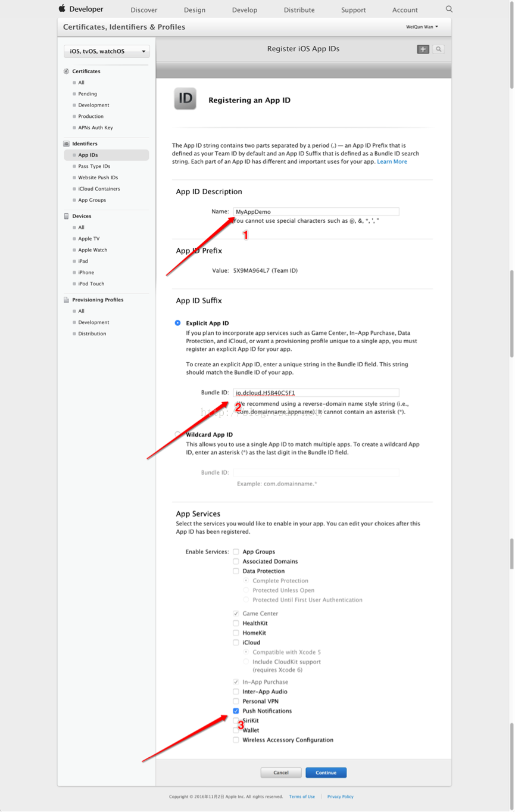Click the Certificates section icon
This screenshot has height=812, width=515.
[66, 71]
